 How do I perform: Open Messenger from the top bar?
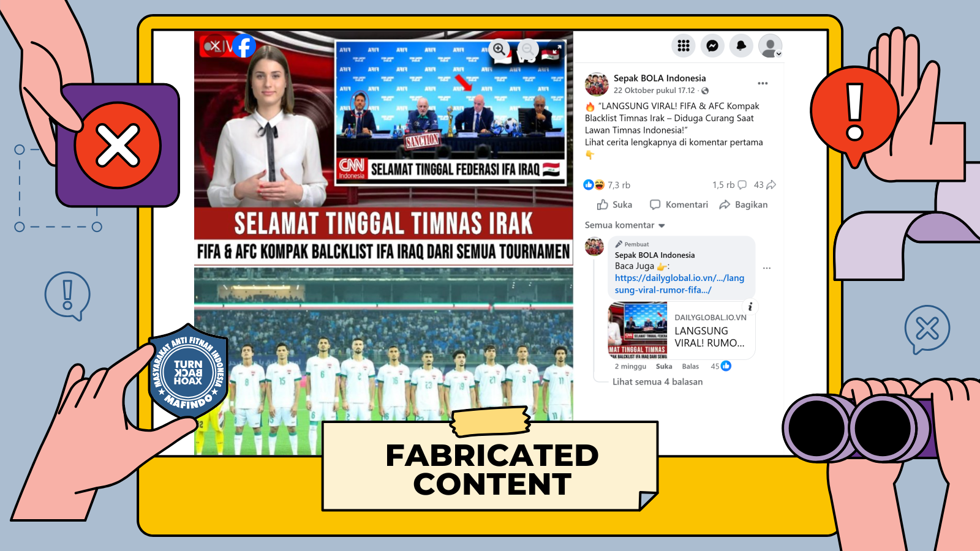point(712,46)
